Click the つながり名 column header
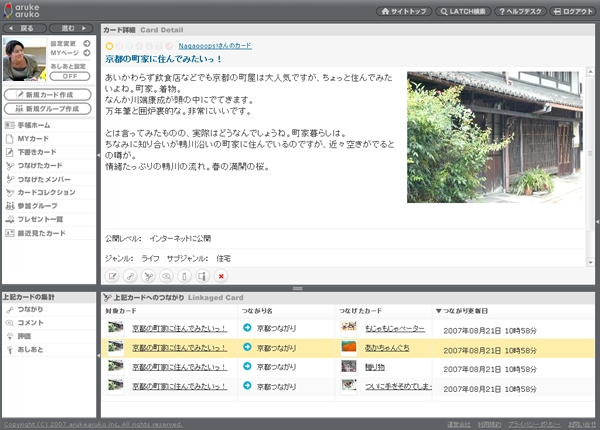 [x=257, y=311]
